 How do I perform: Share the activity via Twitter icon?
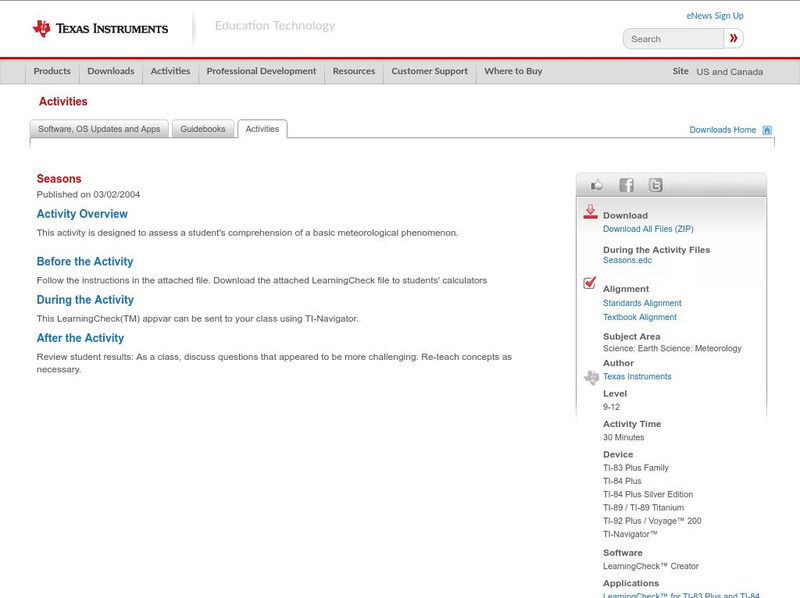tap(655, 184)
